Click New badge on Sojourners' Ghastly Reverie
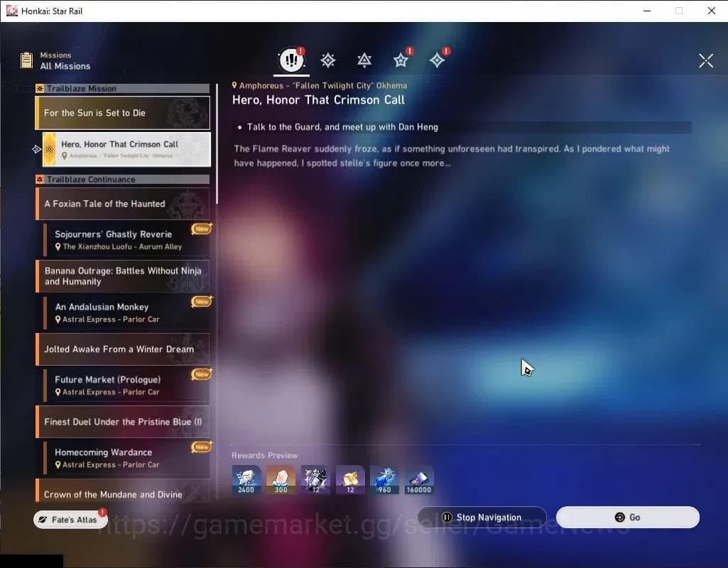The height and width of the screenshot is (568, 728). click(x=202, y=229)
